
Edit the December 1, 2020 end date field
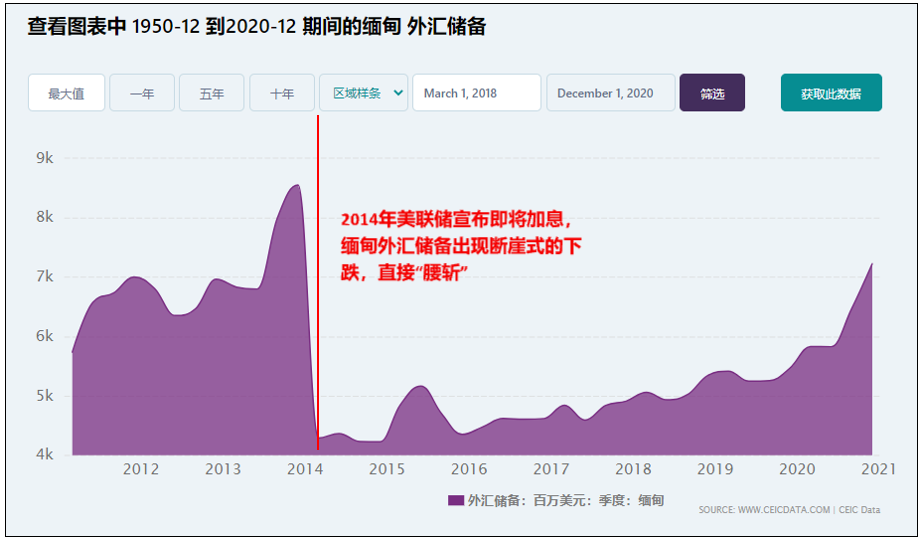[x=610, y=93]
